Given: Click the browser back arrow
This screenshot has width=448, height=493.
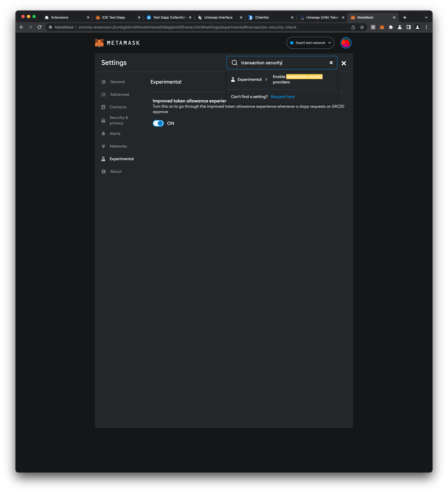Looking at the screenshot, I should tap(21, 27).
